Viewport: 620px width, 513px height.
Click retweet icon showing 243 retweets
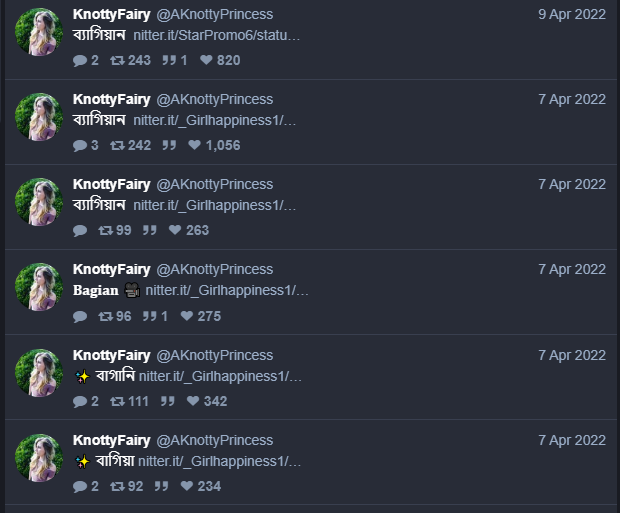pyautogui.click(x=117, y=60)
